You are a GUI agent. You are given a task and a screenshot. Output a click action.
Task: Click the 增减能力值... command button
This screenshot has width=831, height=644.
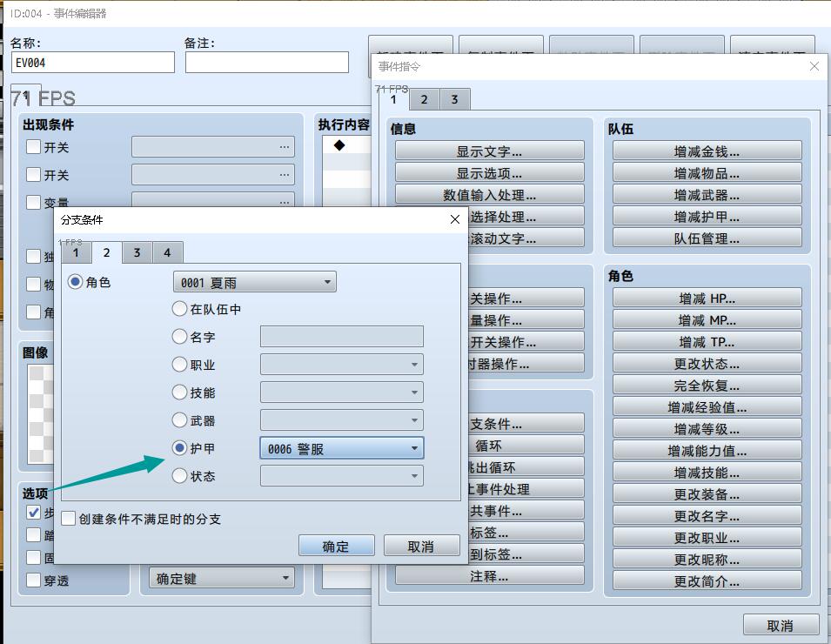click(707, 450)
